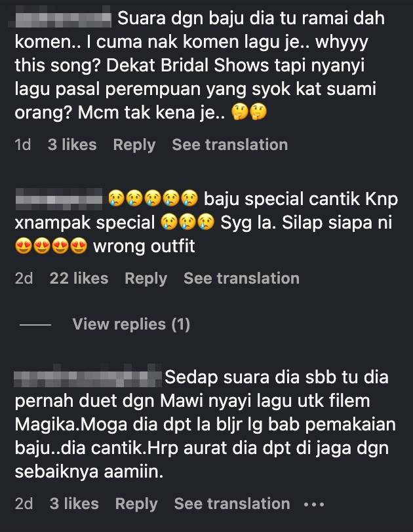Viewport: 413px width, 532px height.
Task: View 3 likes on first comment
Action: (72, 145)
